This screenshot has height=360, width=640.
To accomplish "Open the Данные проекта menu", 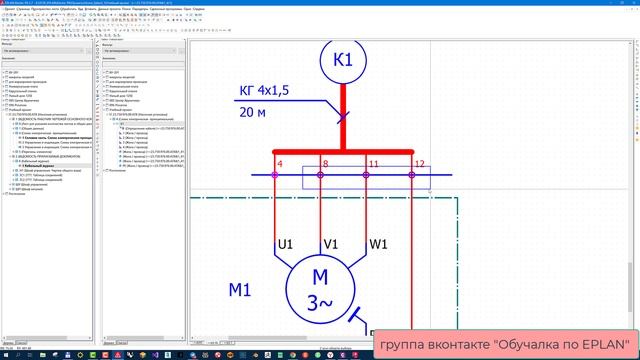I will tap(109, 9).
